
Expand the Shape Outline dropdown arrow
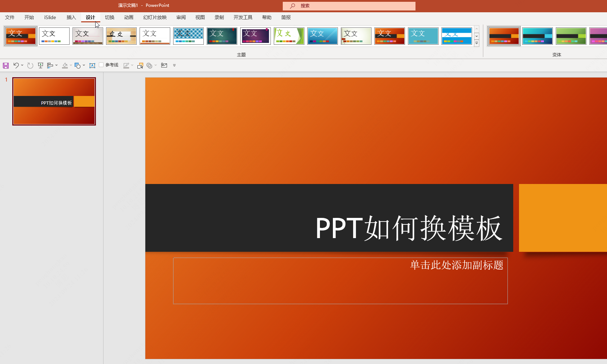pos(132,65)
